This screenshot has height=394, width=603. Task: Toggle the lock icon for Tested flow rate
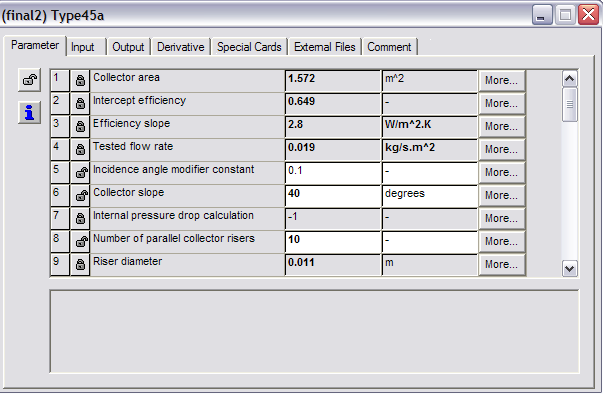click(80, 150)
